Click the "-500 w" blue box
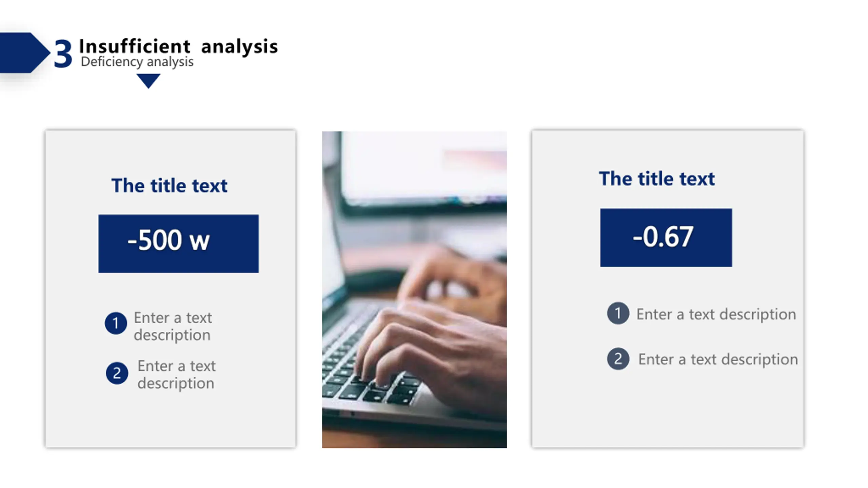868x488 pixels. point(178,243)
